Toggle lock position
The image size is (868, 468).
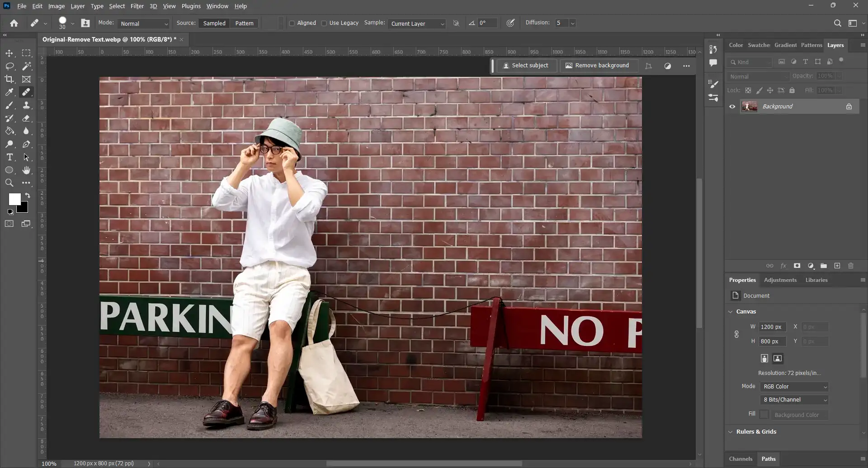tap(770, 90)
